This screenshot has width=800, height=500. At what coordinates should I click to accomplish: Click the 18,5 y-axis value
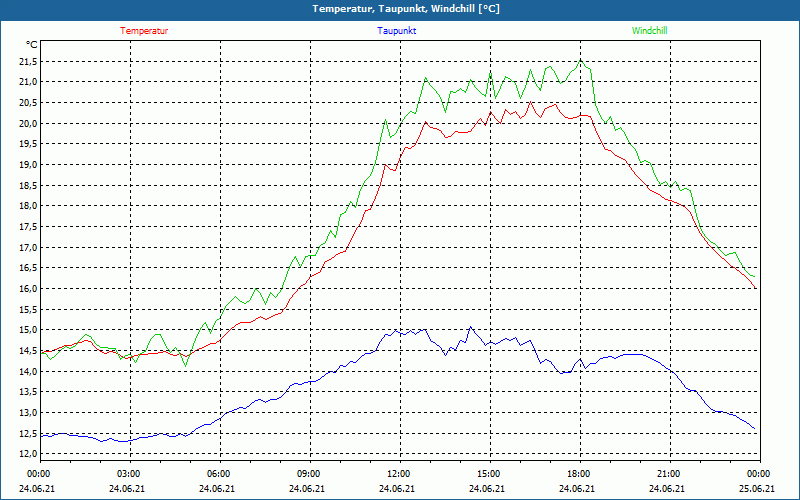[x=29, y=186]
